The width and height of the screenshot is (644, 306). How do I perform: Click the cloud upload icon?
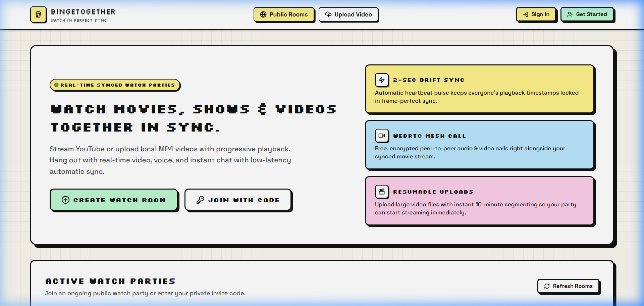328,14
